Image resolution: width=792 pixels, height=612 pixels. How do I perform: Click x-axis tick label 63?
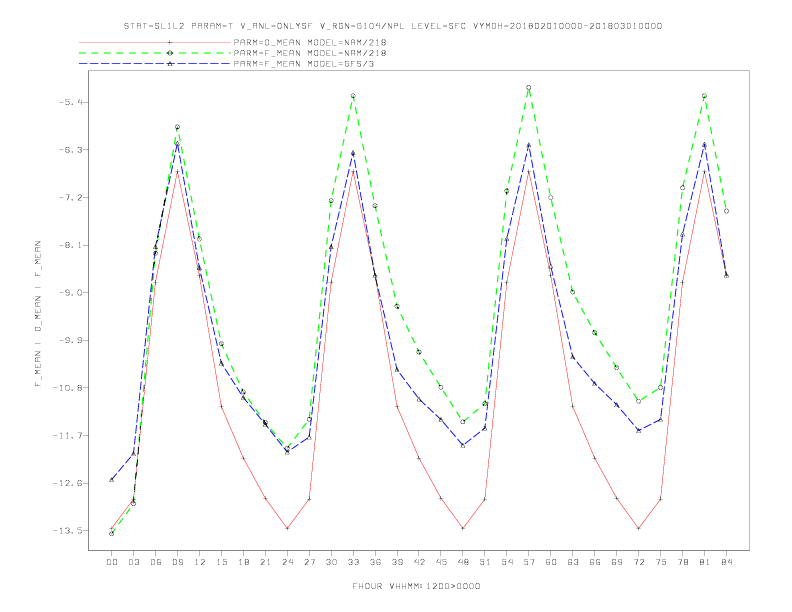pos(573,562)
